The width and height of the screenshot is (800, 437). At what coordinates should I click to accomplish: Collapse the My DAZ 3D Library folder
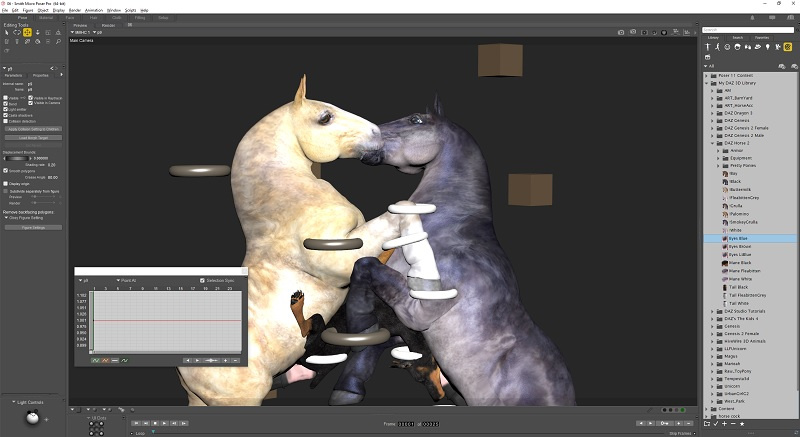tap(707, 83)
